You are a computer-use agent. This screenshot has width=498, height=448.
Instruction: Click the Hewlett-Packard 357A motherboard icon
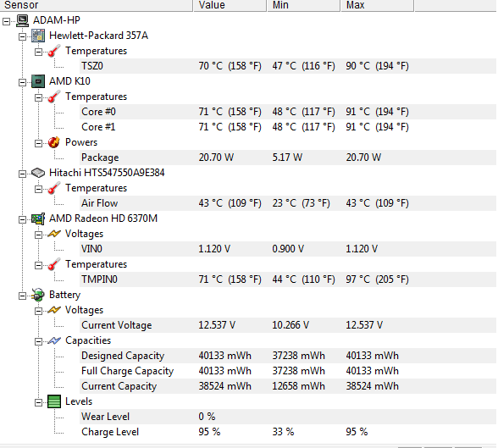[38, 36]
